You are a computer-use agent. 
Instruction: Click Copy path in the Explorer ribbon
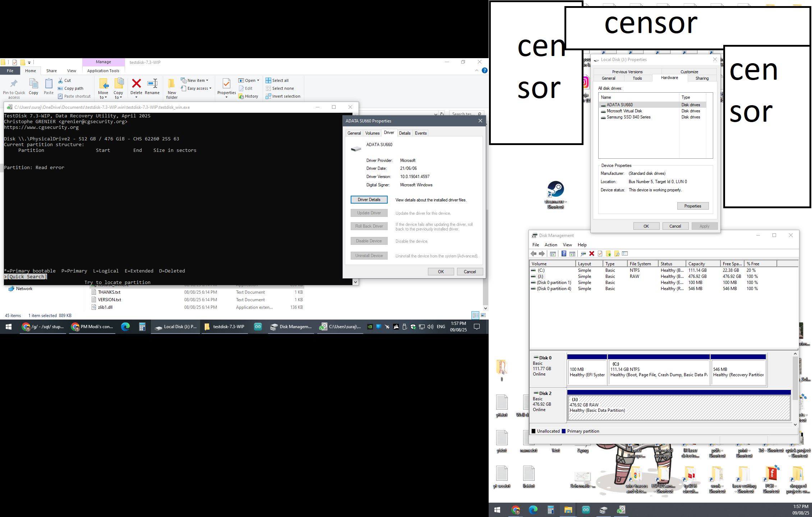click(71, 88)
